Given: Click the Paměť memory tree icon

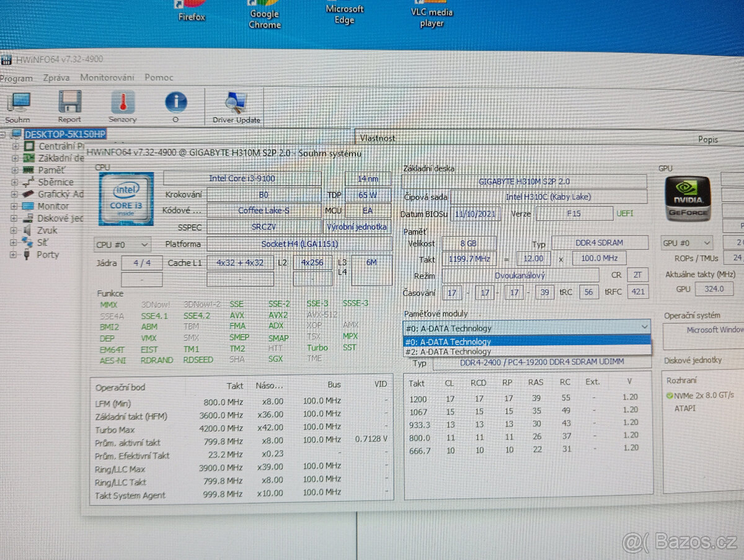Looking at the screenshot, I should (29, 170).
